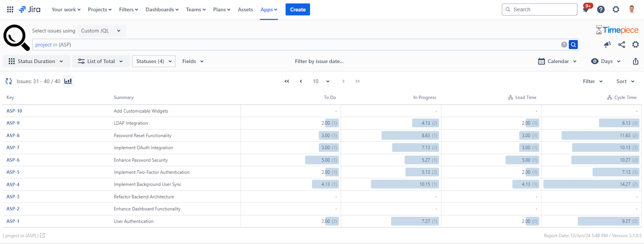
Task: Open issue ASP-9 link
Action: [x=13, y=123]
